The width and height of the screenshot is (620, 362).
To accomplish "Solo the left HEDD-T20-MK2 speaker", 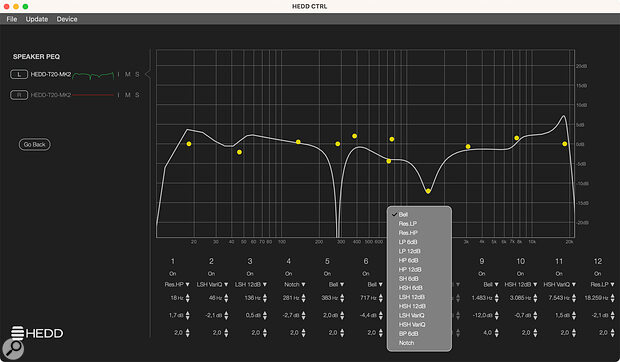I will [x=137, y=74].
